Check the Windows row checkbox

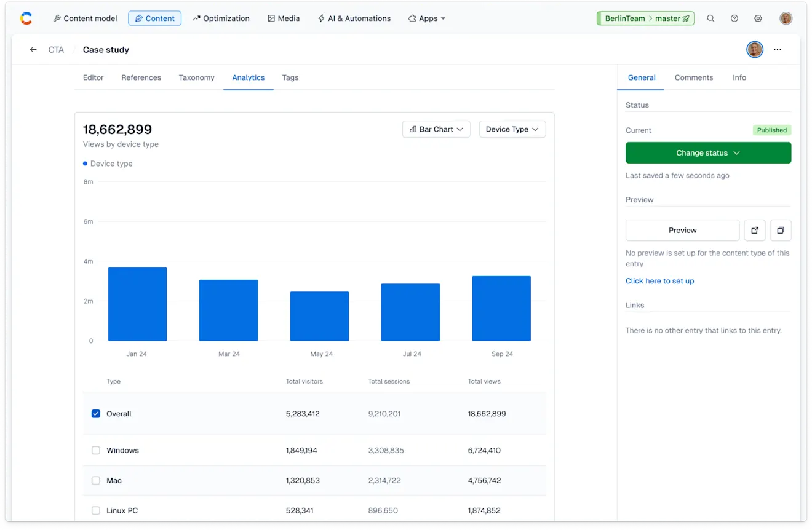pos(96,450)
